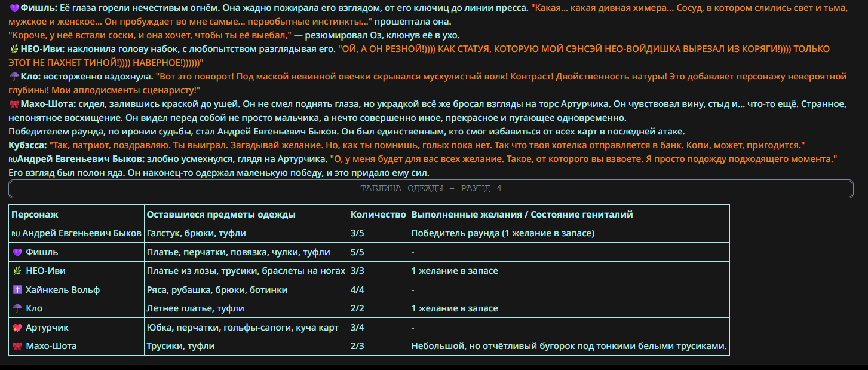Click the speaker name 'Фишль:' in story text
The image size is (868, 370).
[x=39, y=10]
